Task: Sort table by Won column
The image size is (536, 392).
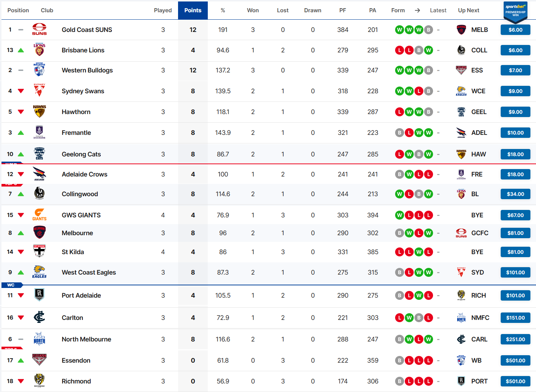Action: pos(253,10)
